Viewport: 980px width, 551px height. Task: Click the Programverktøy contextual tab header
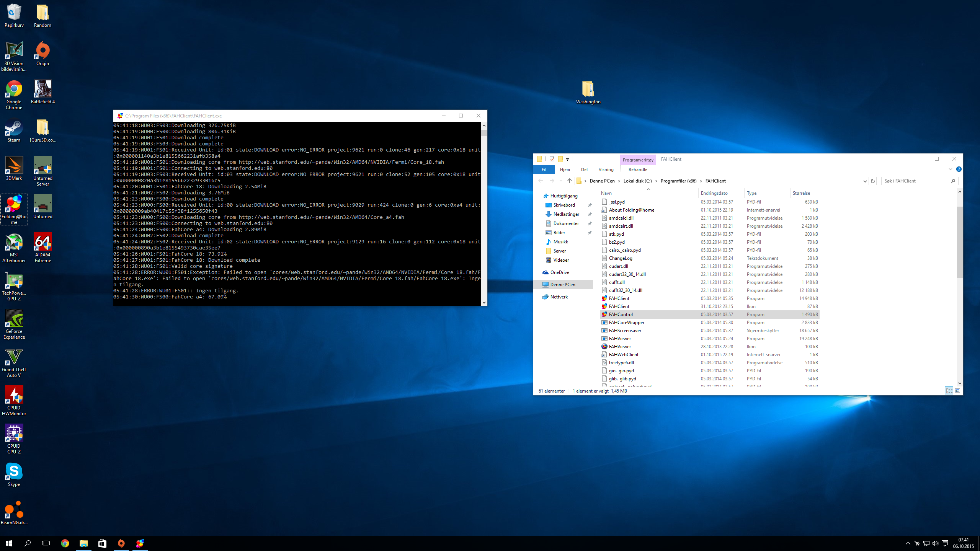click(x=638, y=160)
